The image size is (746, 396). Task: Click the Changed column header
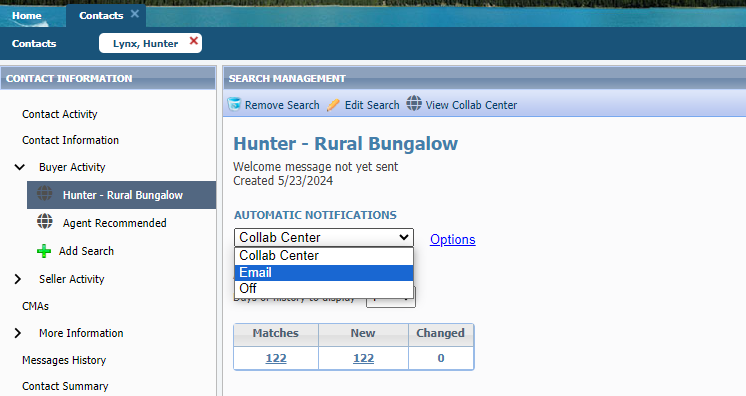[x=441, y=333]
